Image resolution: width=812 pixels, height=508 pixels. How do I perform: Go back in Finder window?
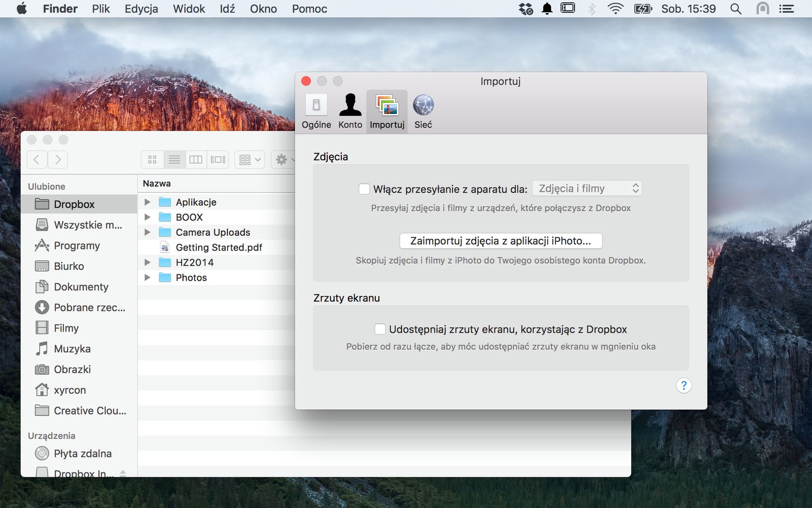coord(37,160)
